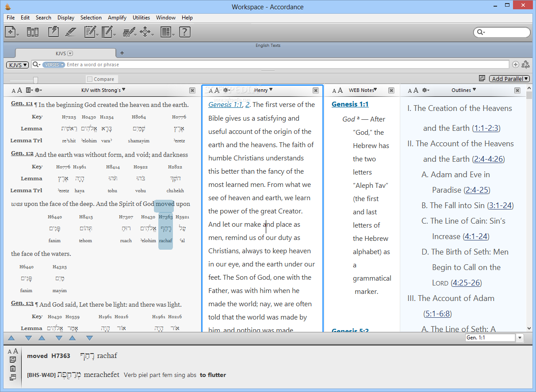Image resolution: width=536 pixels, height=392 pixels.
Task: Click the toolbar library search box
Action: [502, 32]
